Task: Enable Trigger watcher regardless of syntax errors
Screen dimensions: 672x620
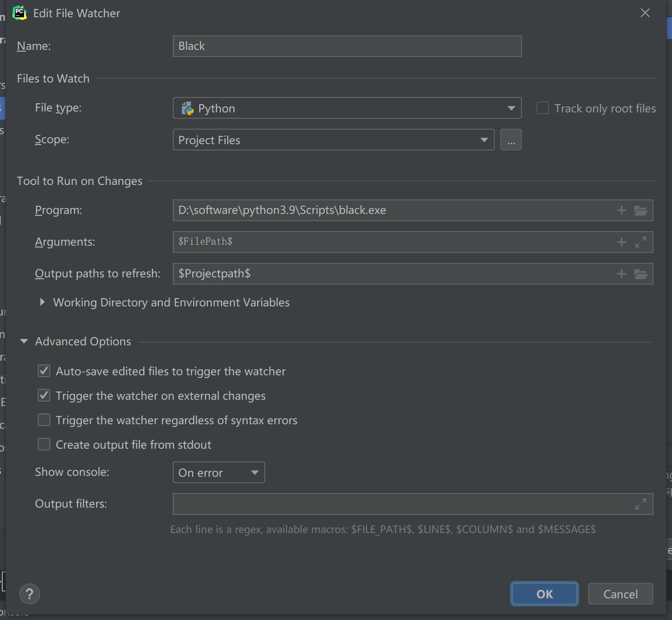Action: tap(44, 420)
